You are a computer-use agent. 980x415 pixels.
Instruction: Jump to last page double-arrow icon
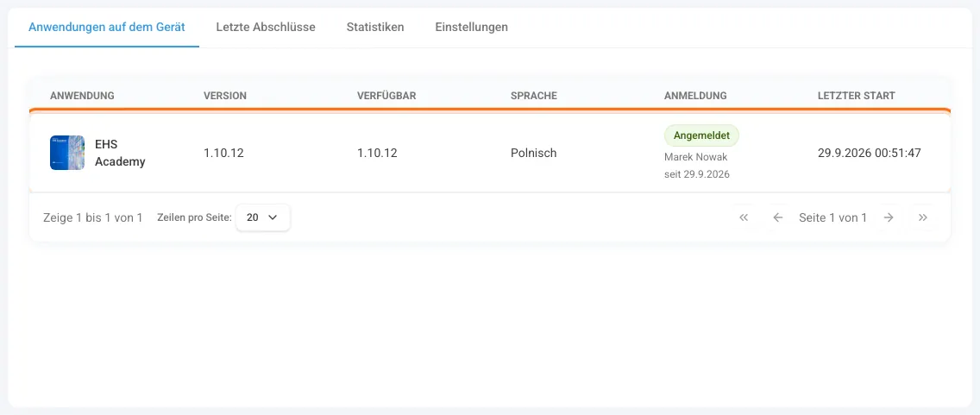[x=923, y=217]
